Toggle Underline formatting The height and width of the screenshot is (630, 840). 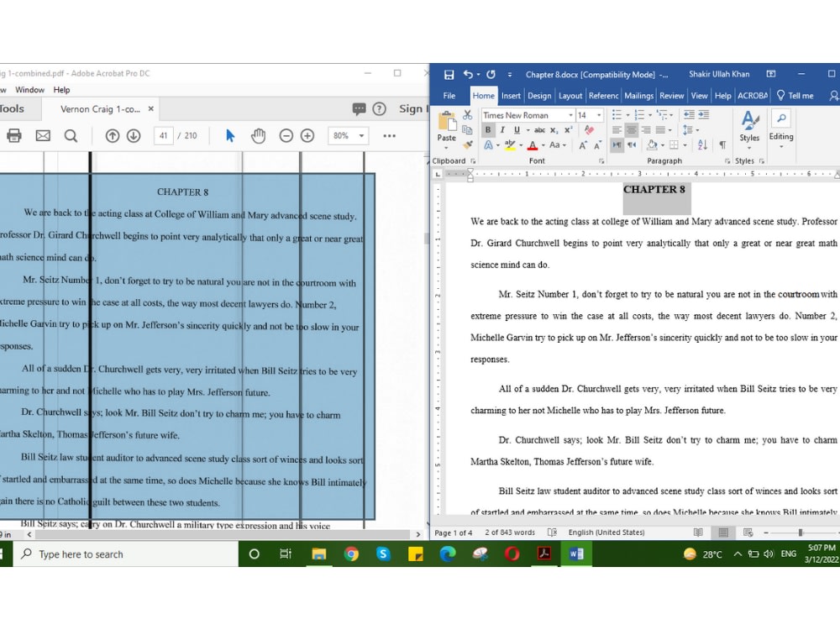[517, 129]
